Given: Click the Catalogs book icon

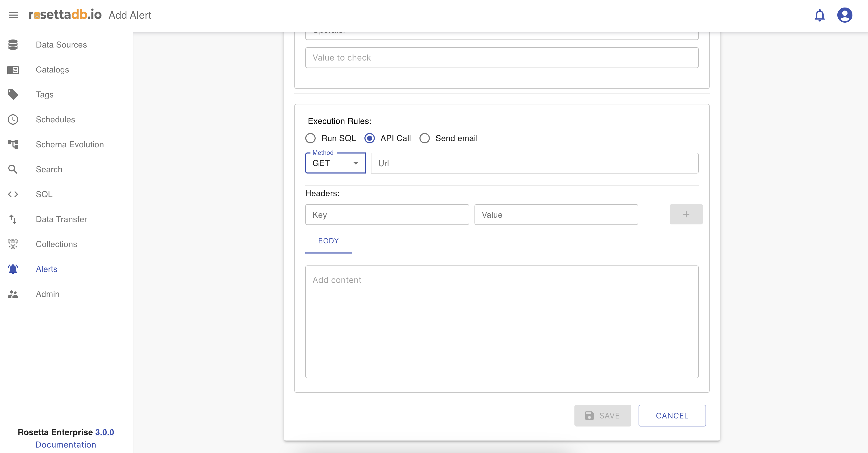Looking at the screenshot, I should point(13,70).
